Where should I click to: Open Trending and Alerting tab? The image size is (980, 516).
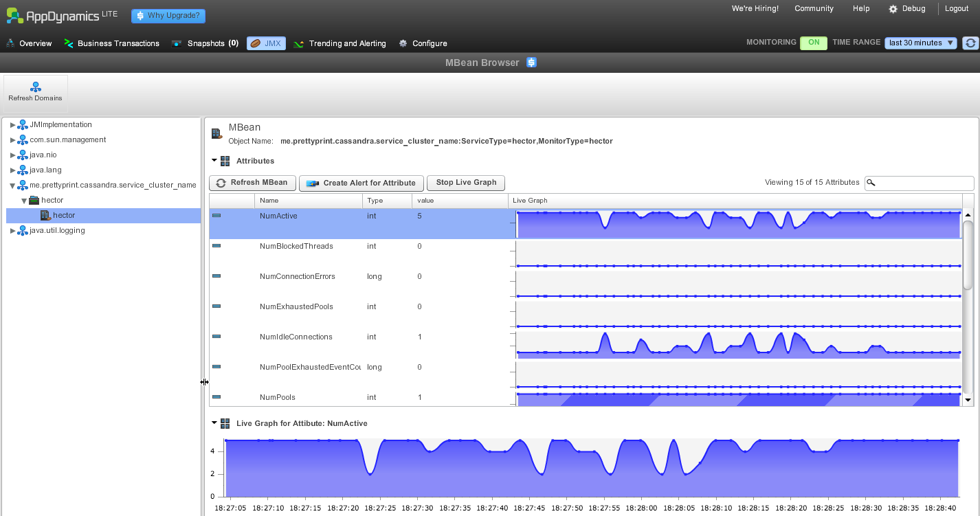pyautogui.click(x=339, y=43)
